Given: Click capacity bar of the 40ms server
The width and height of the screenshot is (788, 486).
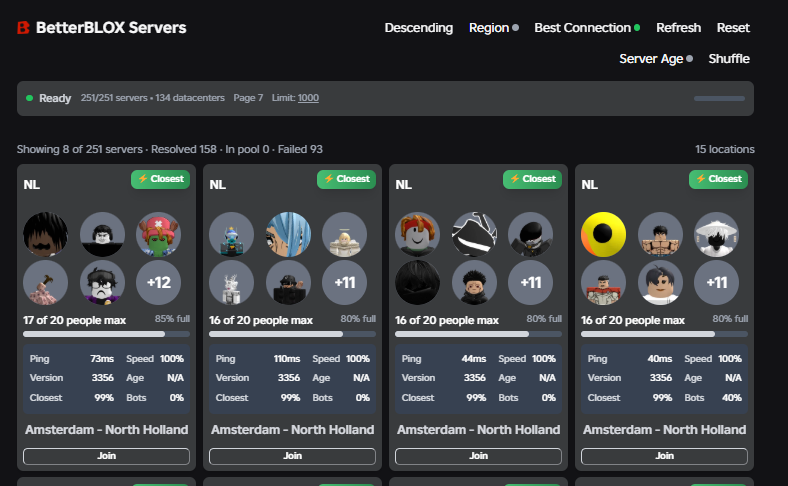Looking at the screenshot, I should (x=664, y=334).
